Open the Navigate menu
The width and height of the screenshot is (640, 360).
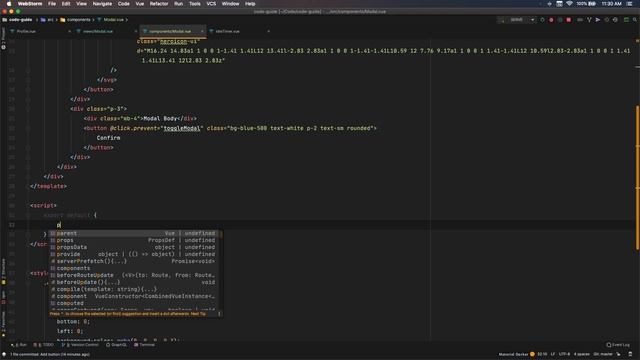102,4
